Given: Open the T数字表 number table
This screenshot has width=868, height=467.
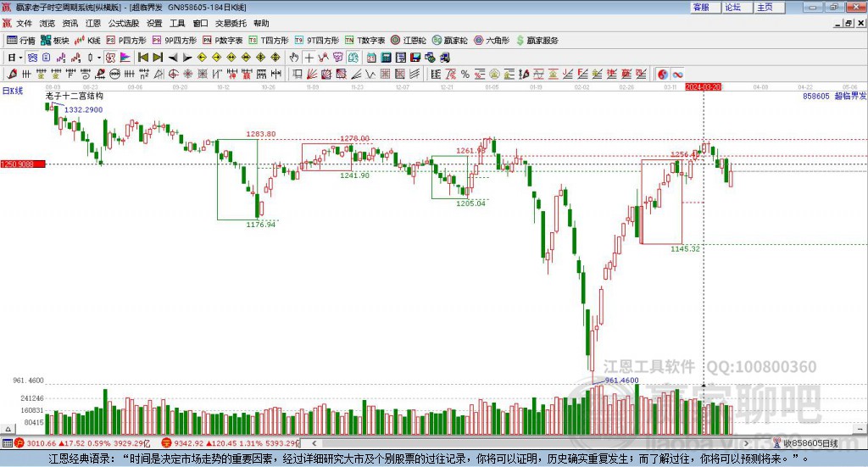Looking at the screenshot, I should tap(364, 41).
